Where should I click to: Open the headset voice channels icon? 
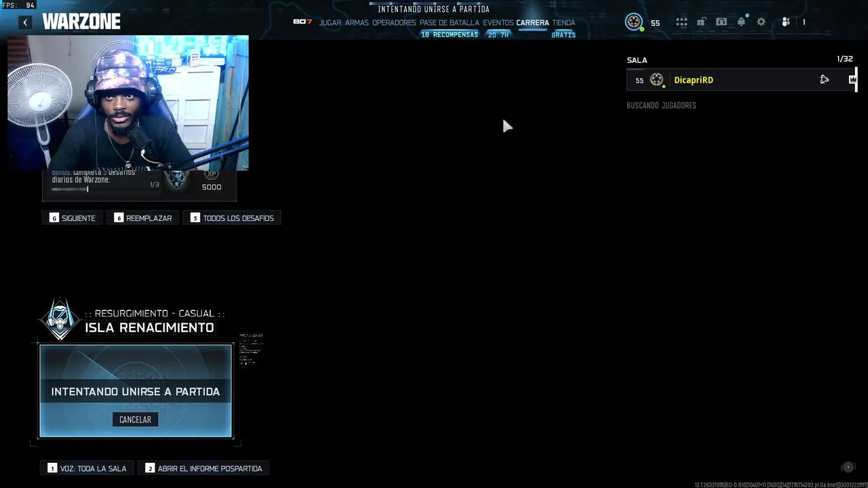(722, 22)
